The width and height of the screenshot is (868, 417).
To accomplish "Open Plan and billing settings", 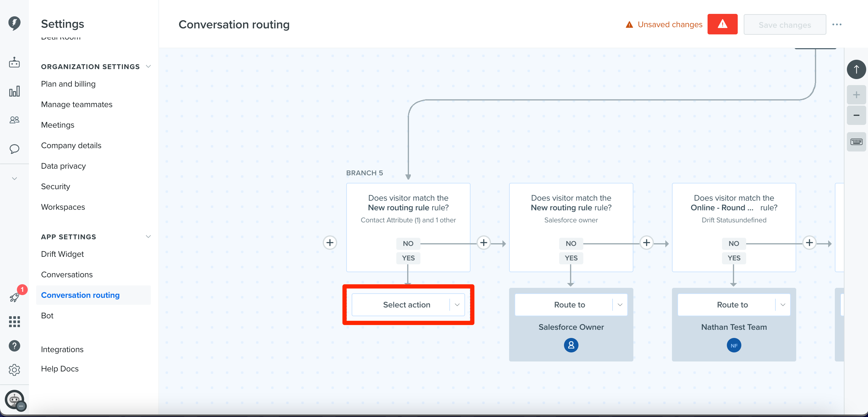I will (x=68, y=84).
